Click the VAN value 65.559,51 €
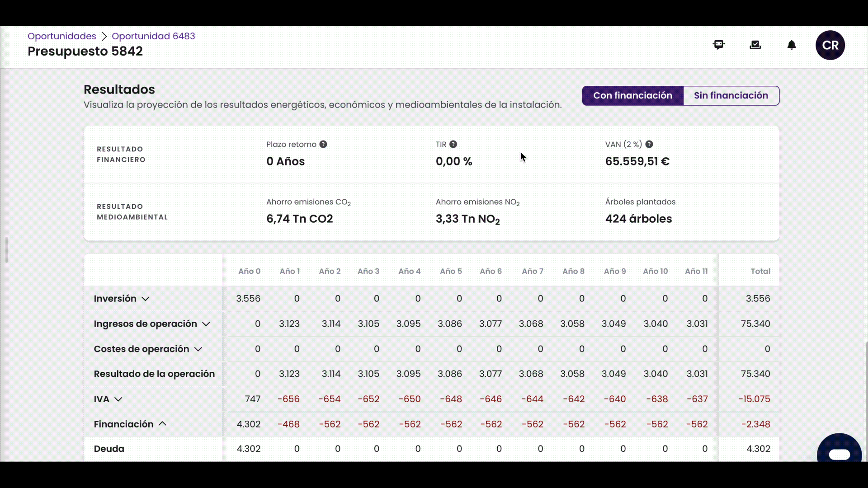 637,161
